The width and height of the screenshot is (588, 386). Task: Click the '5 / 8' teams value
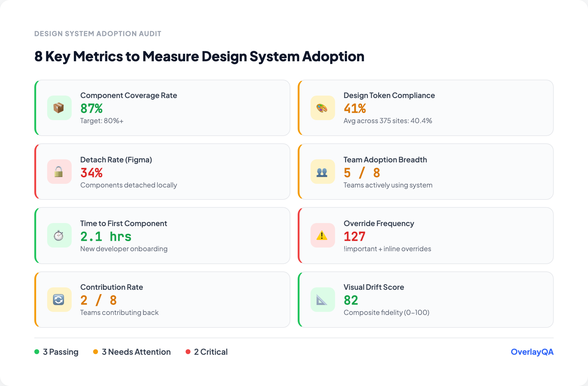362,172
